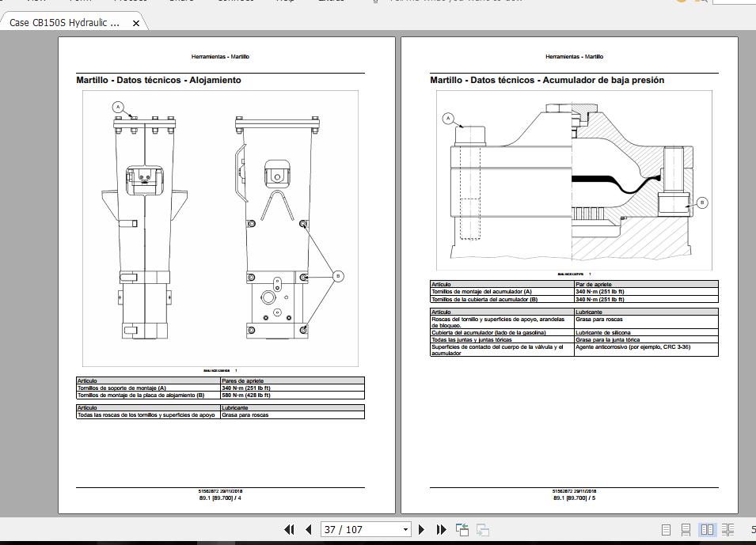The image size is (756, 545).
Task: Expand the Help menu
Action: point(284,2)
